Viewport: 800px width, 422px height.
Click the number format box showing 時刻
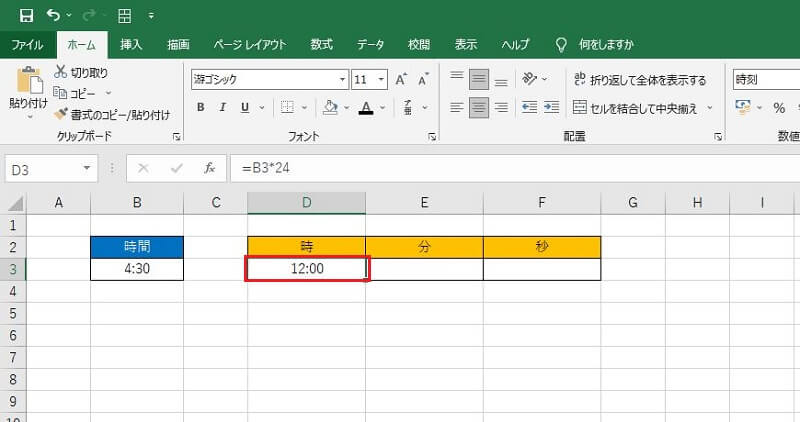point(766,80)
